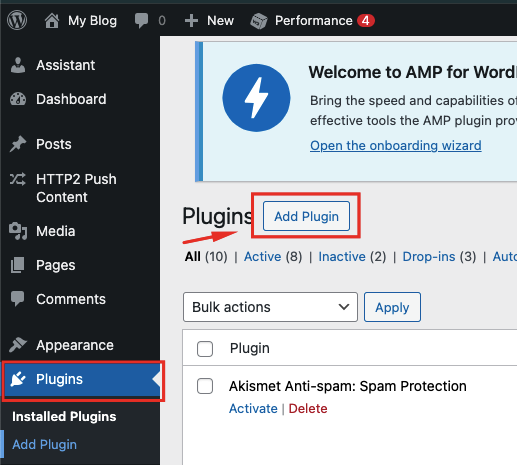Screen dimensions: 517x465
Task: Click the AMP lightning bolt logo
Action: (x=256, y=98)
